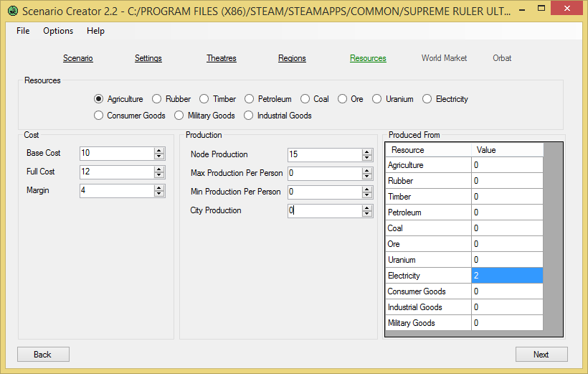
Task: Focus the Min Production Per Person field
Action: coord(325,192)
